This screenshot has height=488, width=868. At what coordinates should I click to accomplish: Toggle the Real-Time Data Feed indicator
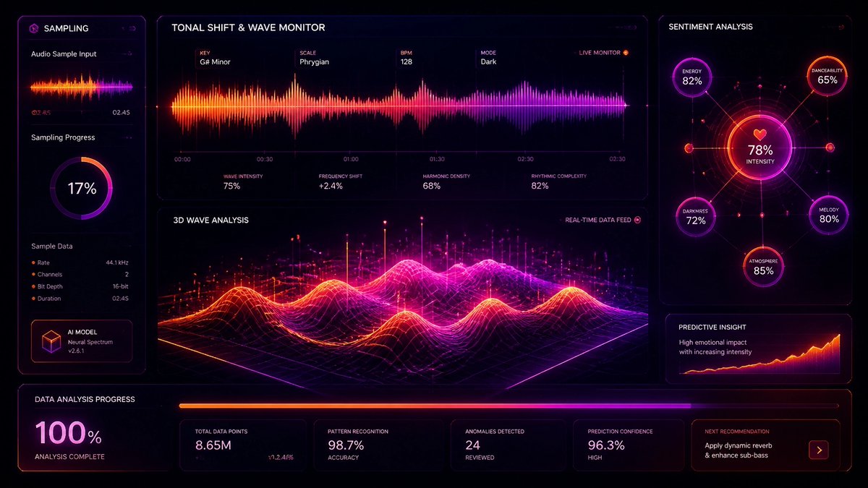pyautogui.click(x=637, y=220)
